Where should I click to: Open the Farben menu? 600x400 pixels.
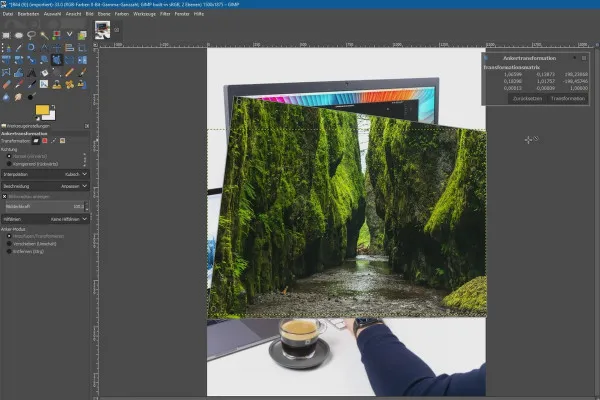122,14
